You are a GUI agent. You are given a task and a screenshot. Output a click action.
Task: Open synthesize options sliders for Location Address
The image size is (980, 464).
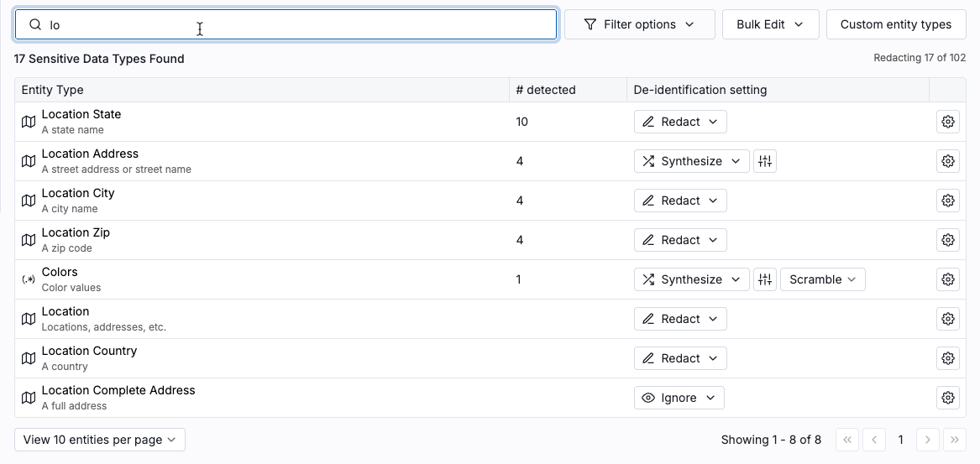(764, 161)
